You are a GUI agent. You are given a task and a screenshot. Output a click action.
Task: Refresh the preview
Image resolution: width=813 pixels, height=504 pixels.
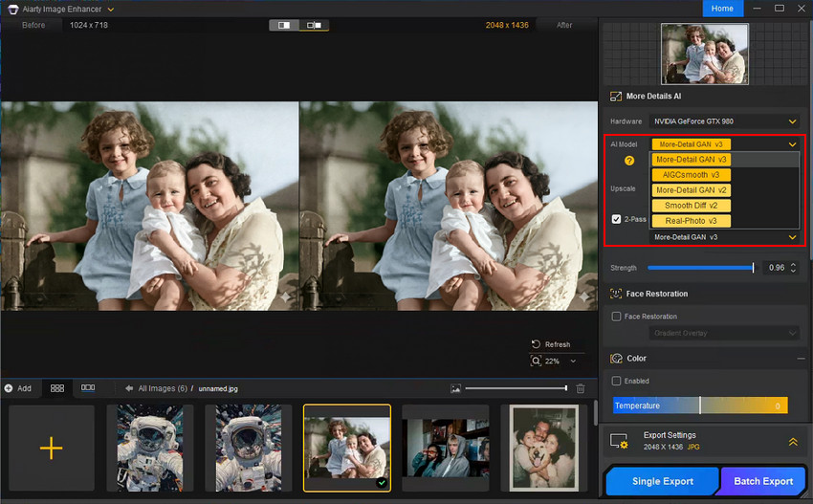[551, 344]
